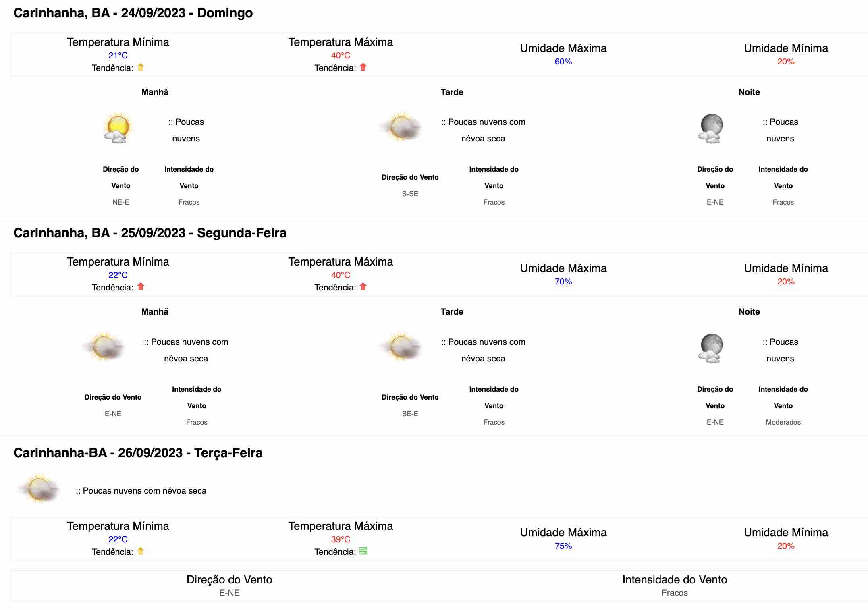Click the moon icon for Monday night
868x610 pixels.
tap(711, 348)
